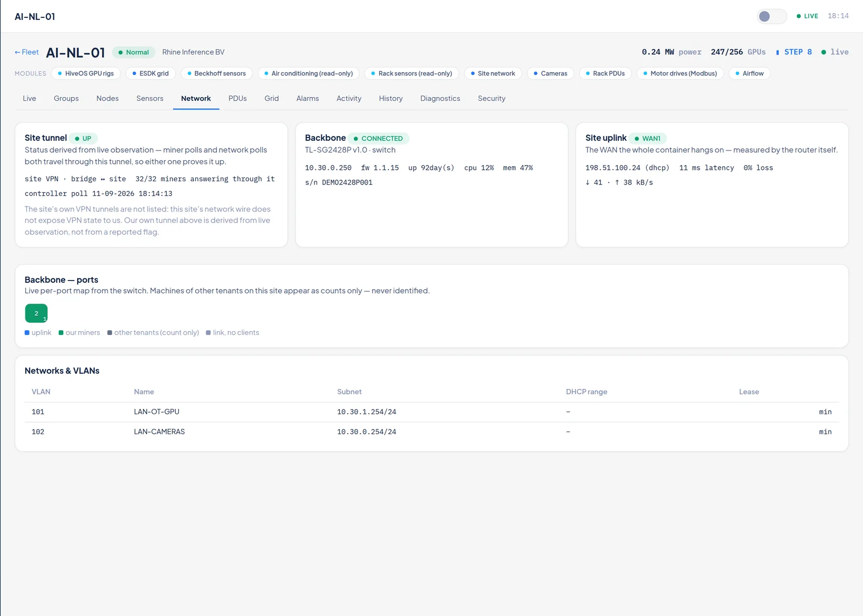Select the Beckhoff sensors module chip
The image size is (863, 616).
pyautogui.click(x=216, y=73)
